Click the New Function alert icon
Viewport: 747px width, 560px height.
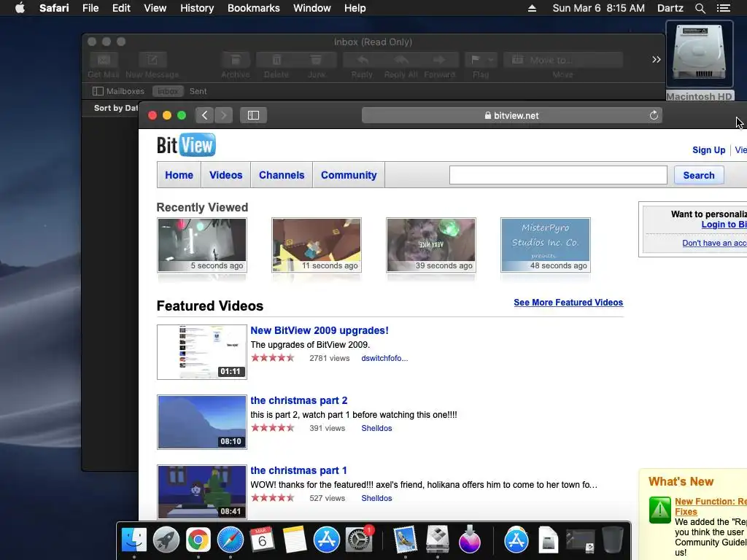[x=659, y=510]
